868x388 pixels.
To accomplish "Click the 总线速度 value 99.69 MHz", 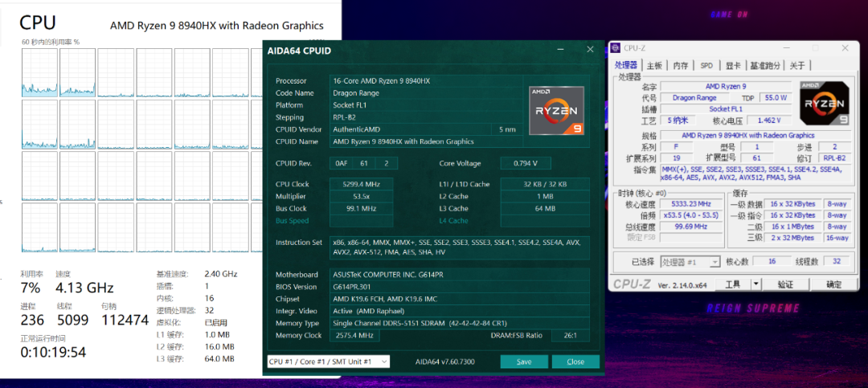I will click(691, 227).
